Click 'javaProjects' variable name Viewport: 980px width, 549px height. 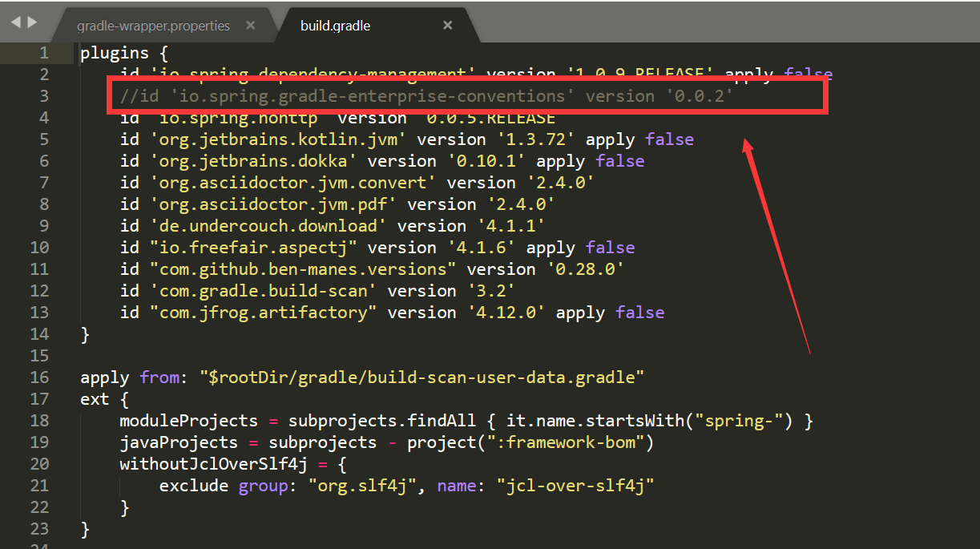pos(179,442)
